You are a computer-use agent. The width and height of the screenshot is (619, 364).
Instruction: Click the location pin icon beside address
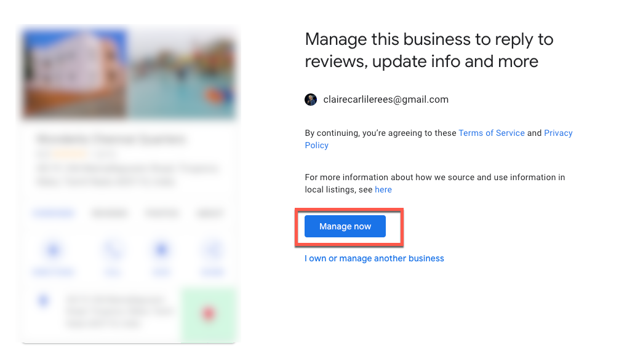click(x=43, y=301)
